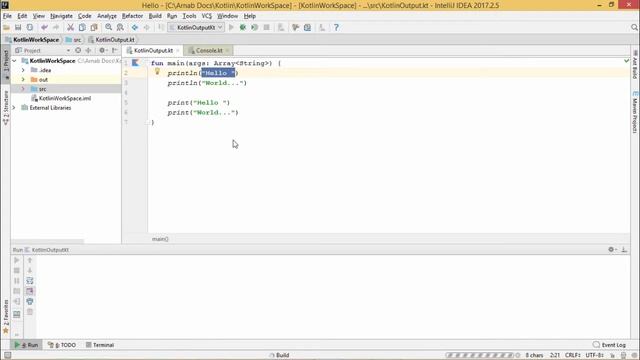Open the KotlinOutputKt run configuration dropdown

coord(196,27)
